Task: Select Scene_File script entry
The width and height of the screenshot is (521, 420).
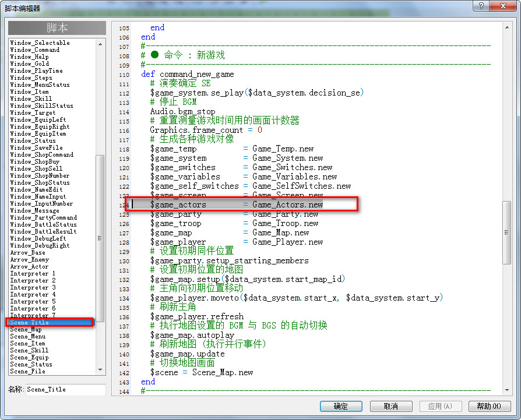Action: pyautogui.click(x=27, y=371)
